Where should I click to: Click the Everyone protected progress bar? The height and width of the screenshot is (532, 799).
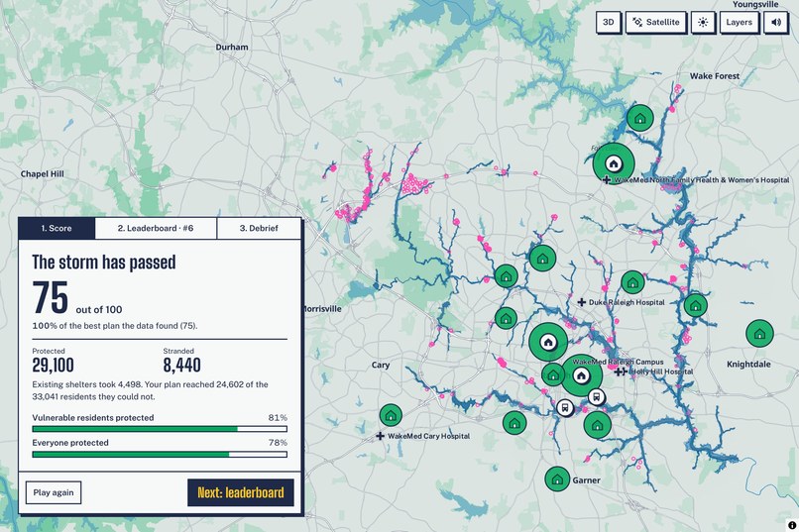[x=160, y=454]
